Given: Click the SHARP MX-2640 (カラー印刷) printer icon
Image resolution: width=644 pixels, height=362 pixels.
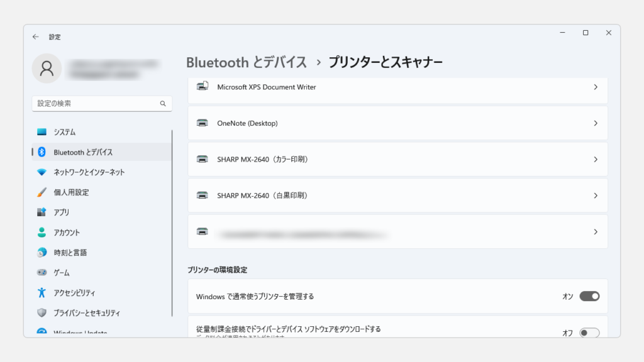Looking at the screenshot, I should coord(203,160).
